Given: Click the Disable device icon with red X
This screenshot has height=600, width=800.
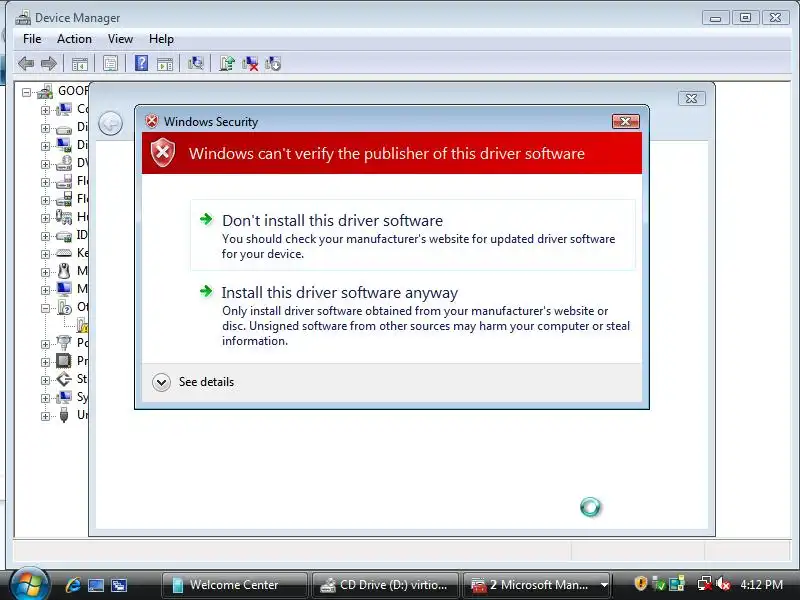Looking at the screenshot, I should (x=250, y=63).
